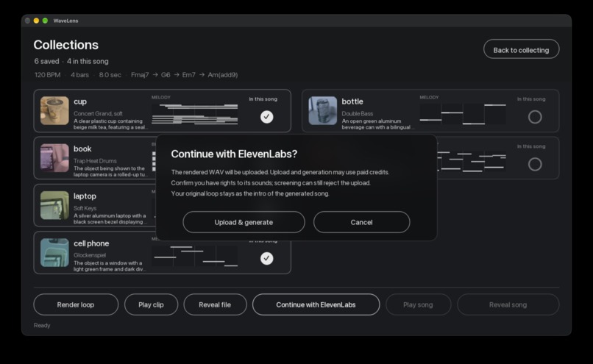Click the Reveal song button

(x=508, y=304)
